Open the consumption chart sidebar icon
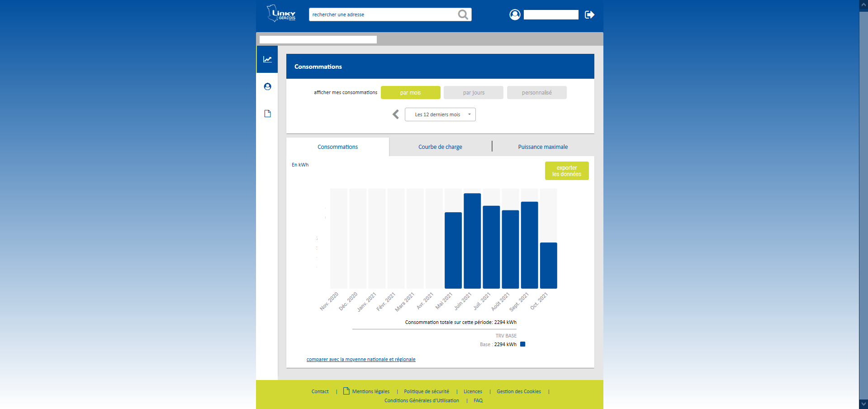 tap(267, 59)
